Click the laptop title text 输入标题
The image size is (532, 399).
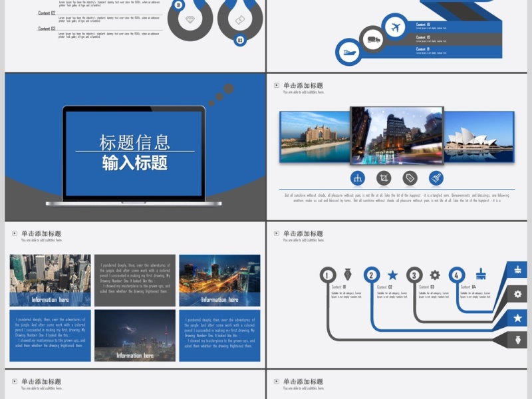(x=134, y=163)
